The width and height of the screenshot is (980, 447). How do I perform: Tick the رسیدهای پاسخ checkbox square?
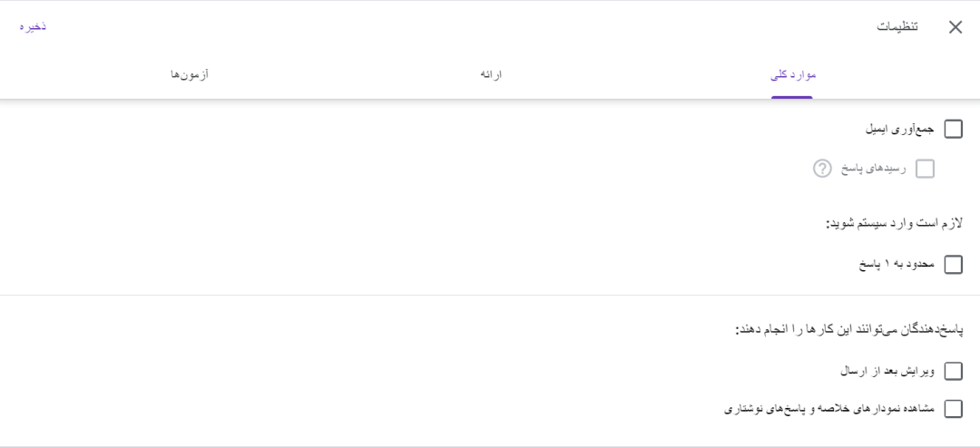[925, 169]
